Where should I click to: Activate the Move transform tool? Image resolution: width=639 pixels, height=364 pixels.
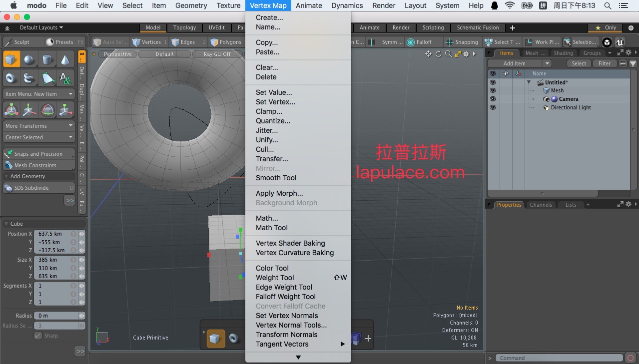pos(29,110)
